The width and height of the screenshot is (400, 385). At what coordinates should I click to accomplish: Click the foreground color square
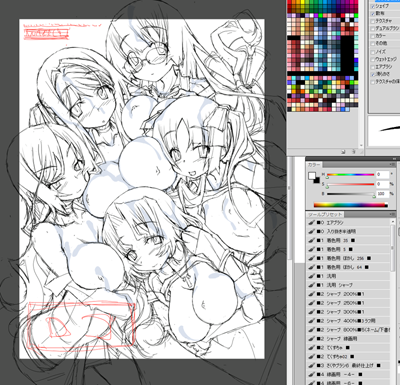[312, 176]
